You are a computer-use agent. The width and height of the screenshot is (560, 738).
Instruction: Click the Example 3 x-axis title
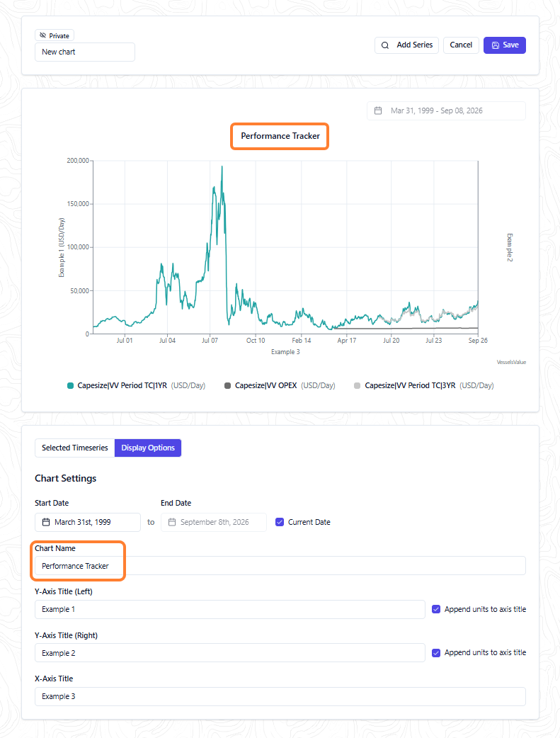click(285, 351)
